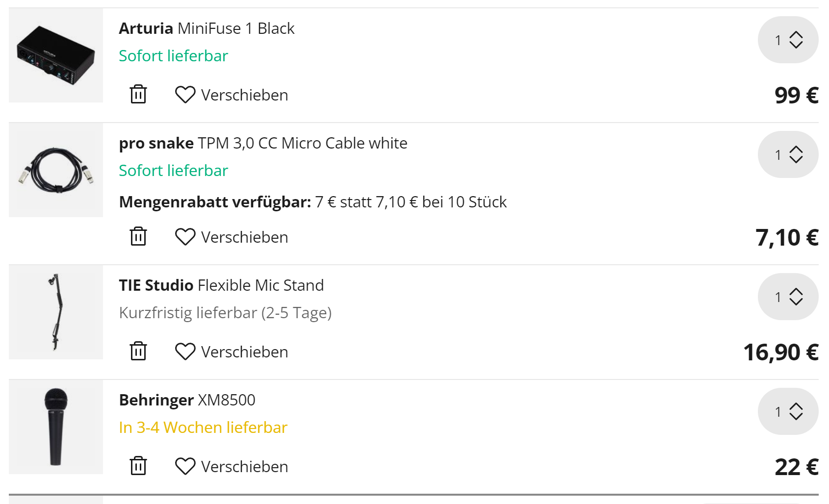
Task: Delete the Arturia MiniFuse 1 Black item
Action: point(138,94)
